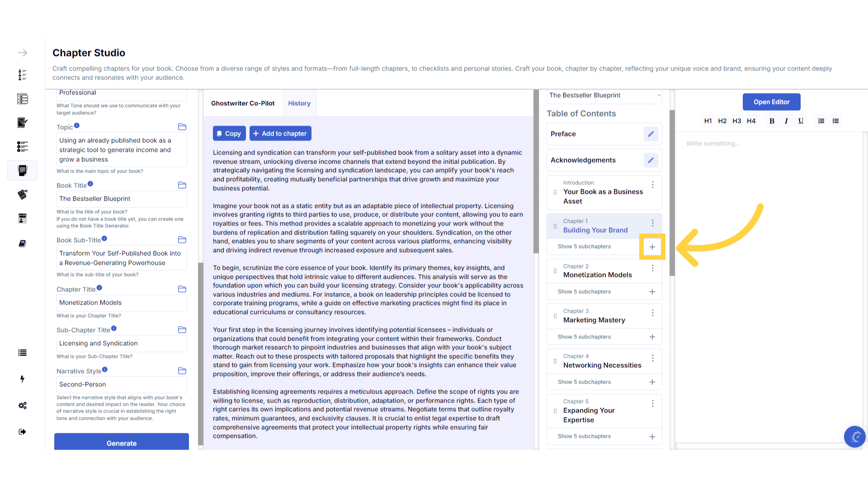This screenshot has height=488, width=868.
Task: Apply H3 heading in editor toolbar
Action: [x=737, y=121]
